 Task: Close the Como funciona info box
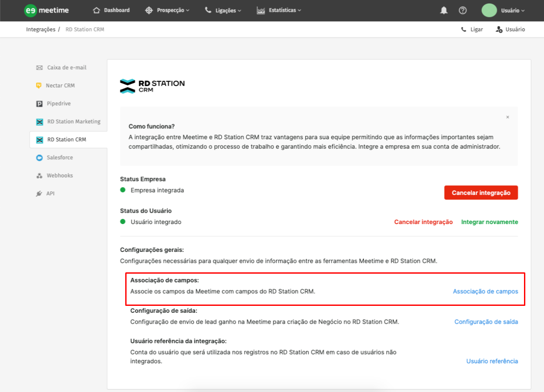[507, 117]
